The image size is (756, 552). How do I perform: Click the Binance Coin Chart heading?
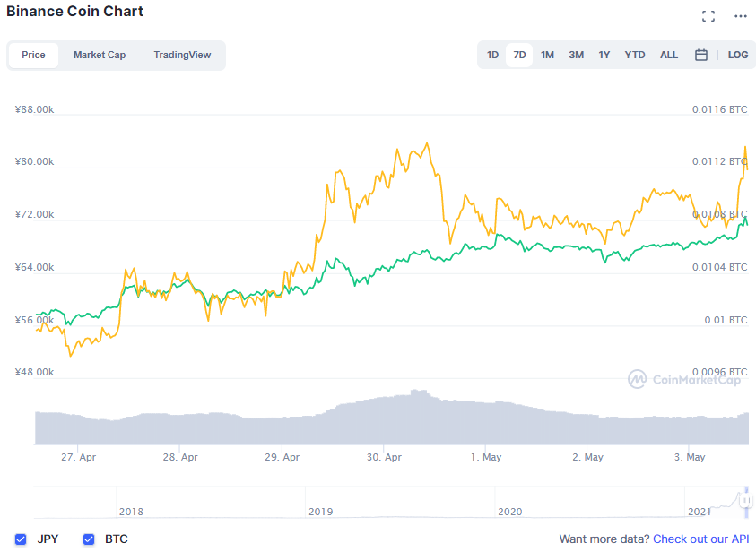[x=74, y=11]
